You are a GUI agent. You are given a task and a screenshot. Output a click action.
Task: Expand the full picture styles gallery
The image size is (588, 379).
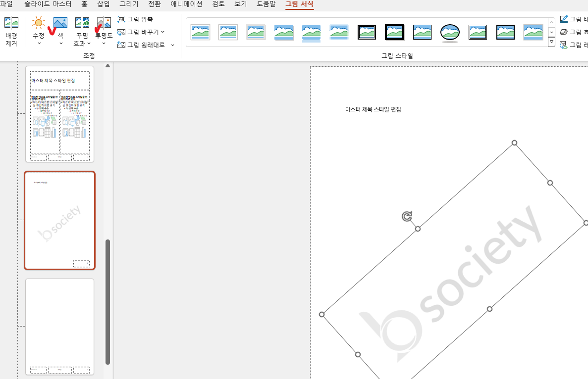tap(551, 43)
